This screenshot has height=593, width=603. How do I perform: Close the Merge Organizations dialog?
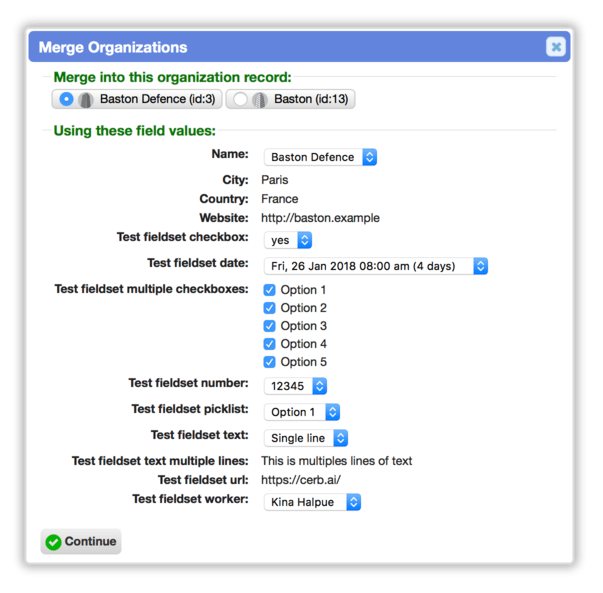click(x=556, y=47)
